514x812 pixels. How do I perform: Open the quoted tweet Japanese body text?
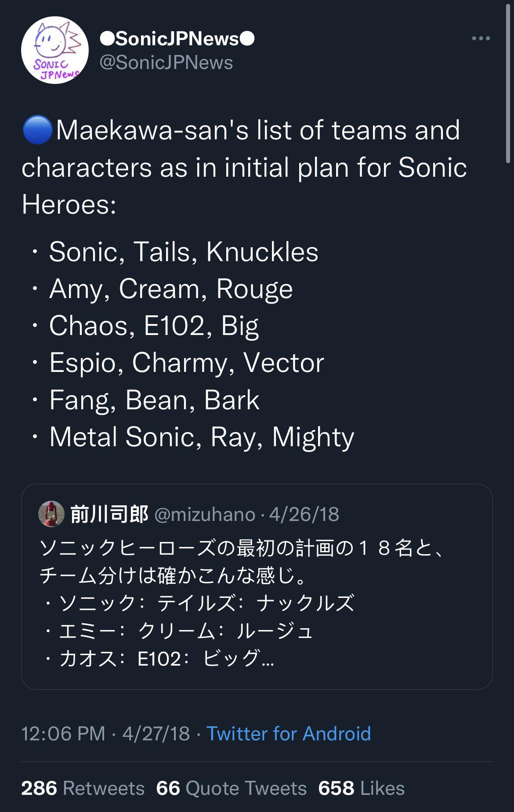(242, 603)
